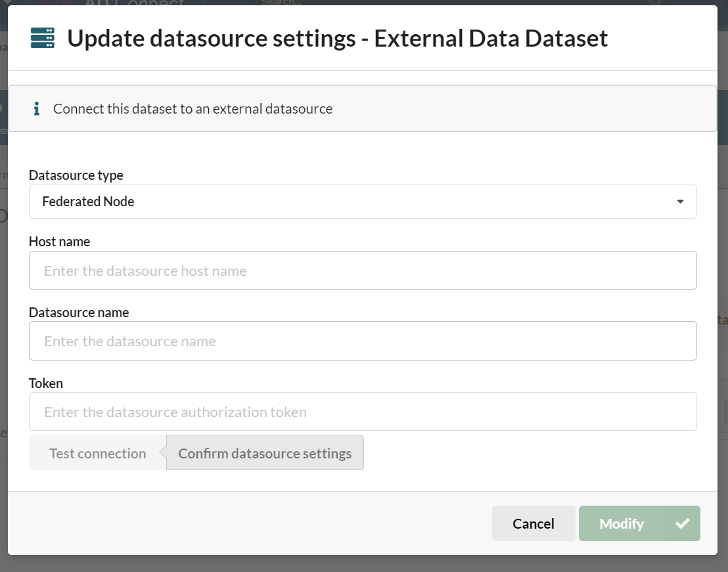Select the Token authorization input box
The height and width of the screenshot is (572, 728).
(x=363, y=412)
